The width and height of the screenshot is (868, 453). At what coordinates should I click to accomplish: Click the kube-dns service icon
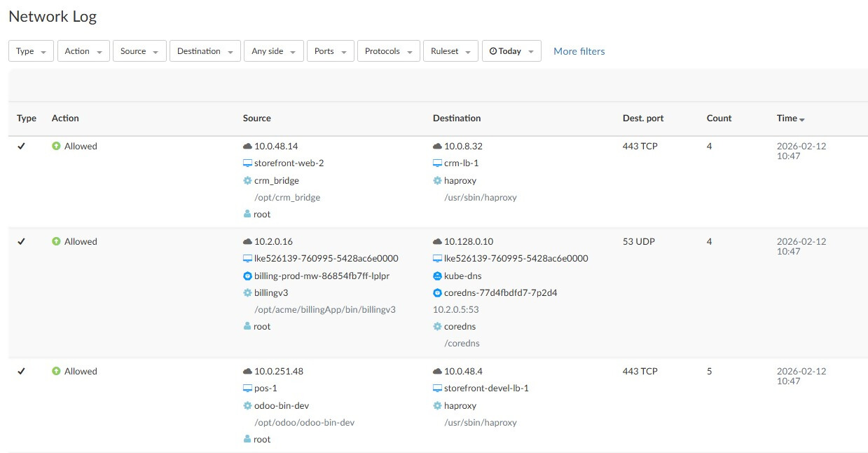click(x=438, y=276)
